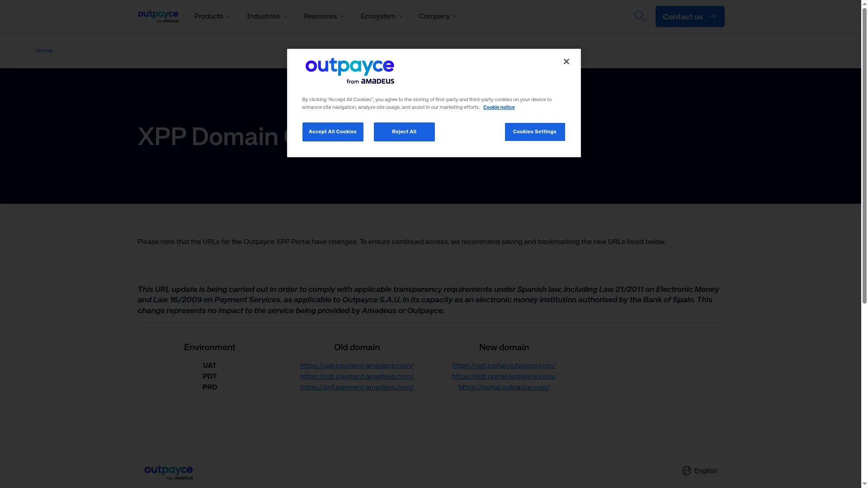Open new portal.outpayce.com production link
The width and height of the screenshot is (868, 488).
coord(504,387)
